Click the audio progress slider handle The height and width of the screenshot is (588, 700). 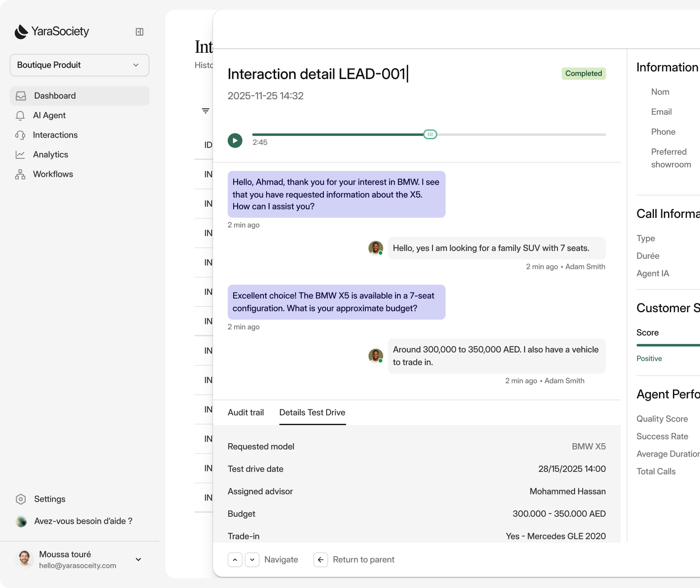pos(430,134)
